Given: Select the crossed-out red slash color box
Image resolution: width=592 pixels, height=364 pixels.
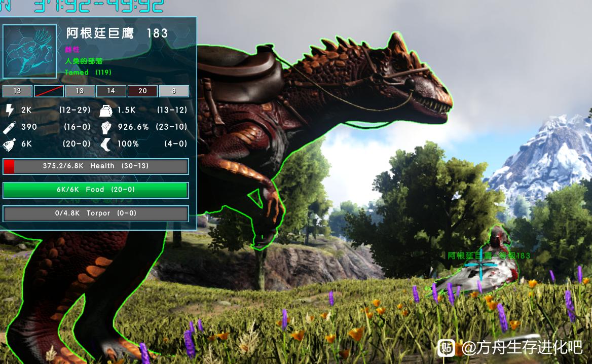Looking at the screenshot, I should pyautogui.click(x=49, y=91).
